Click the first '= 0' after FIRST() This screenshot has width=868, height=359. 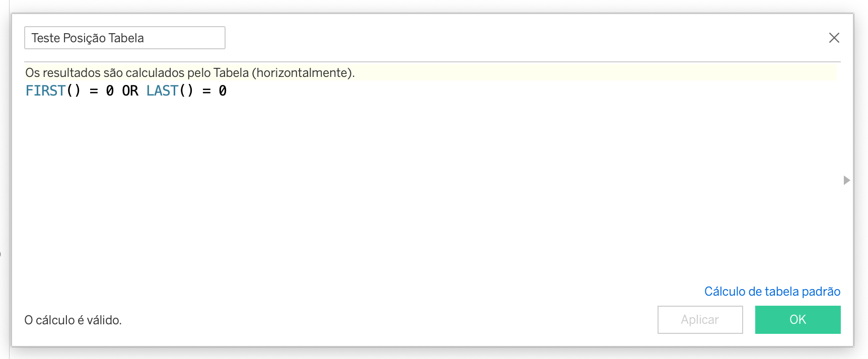pyautogui.click(x=101, y=91)
